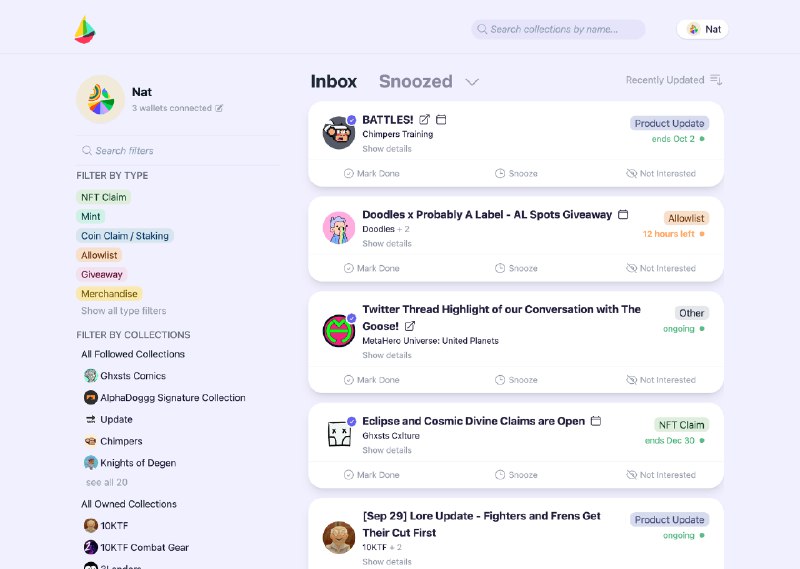The height and width of the screenshot is (569, 800).
Task: Click the 10KTF owned collection icon
Action: pos(90,526)
